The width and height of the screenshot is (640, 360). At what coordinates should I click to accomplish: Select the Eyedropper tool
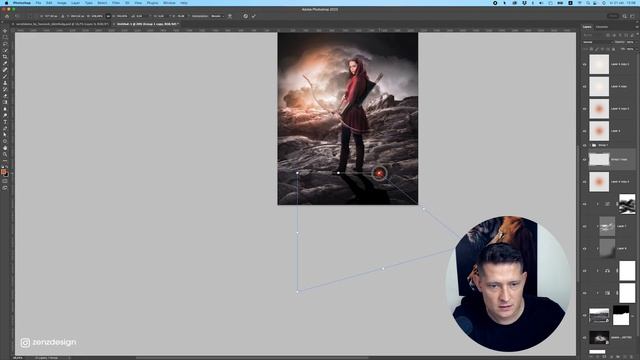[5, 64]
